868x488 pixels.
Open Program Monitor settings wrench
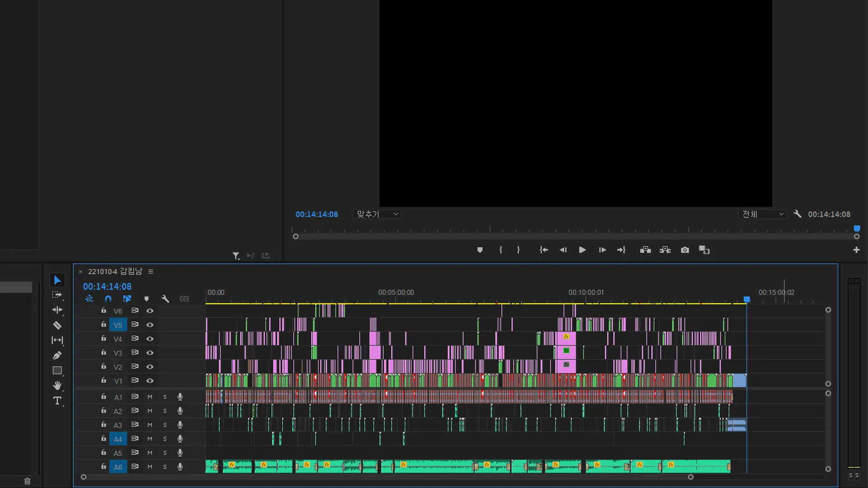point(797,214)
